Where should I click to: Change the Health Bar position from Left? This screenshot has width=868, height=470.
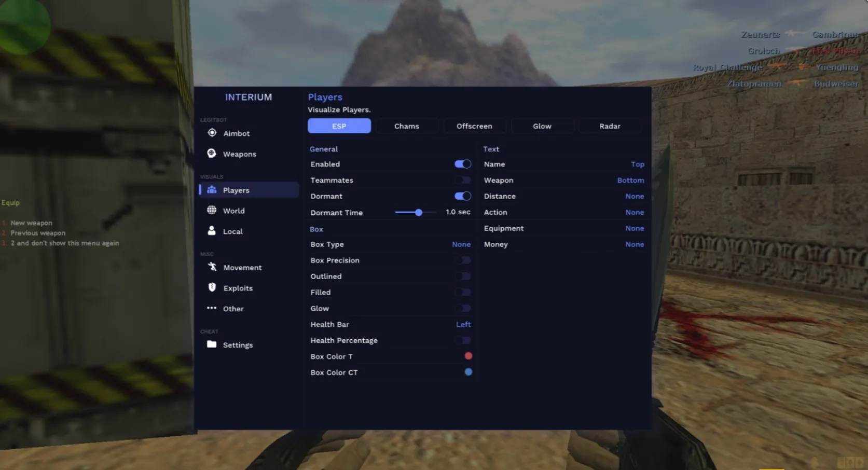pos(463,324)
